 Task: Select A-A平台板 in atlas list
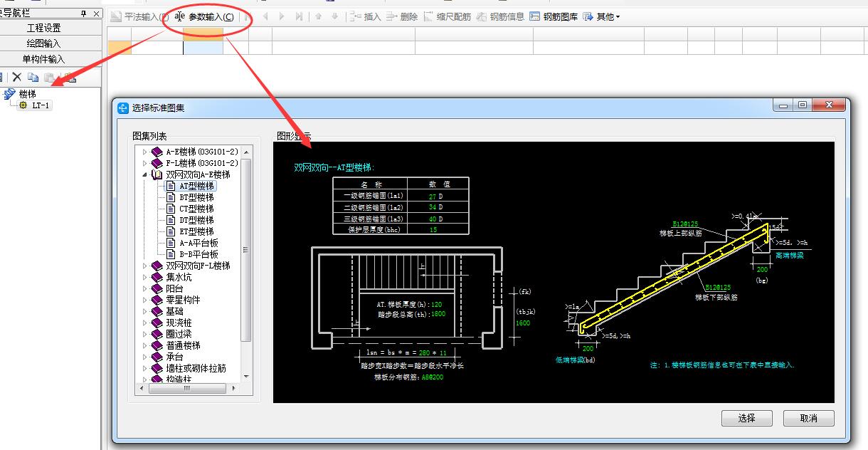(x=199, y=243)
